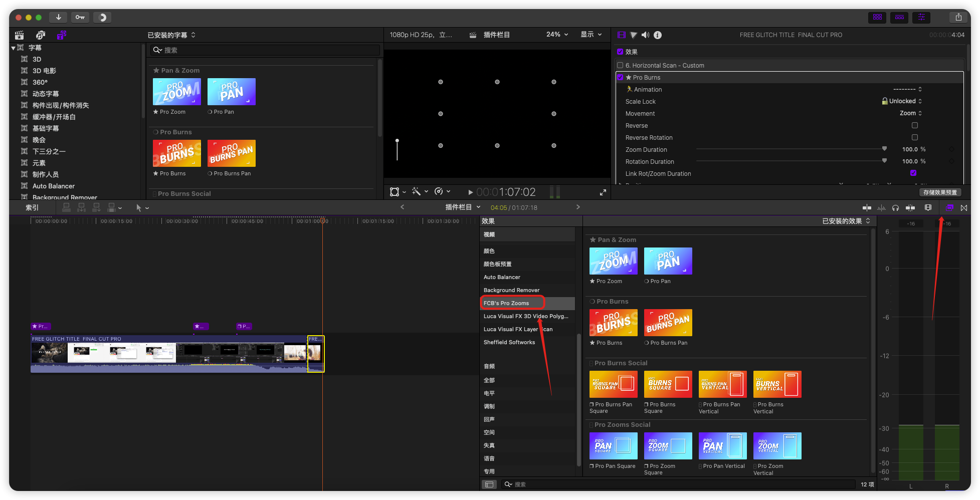Click the 存储效果预置 button
The height and width of the screenshot is (500, 980).
(x=940, y=193)
